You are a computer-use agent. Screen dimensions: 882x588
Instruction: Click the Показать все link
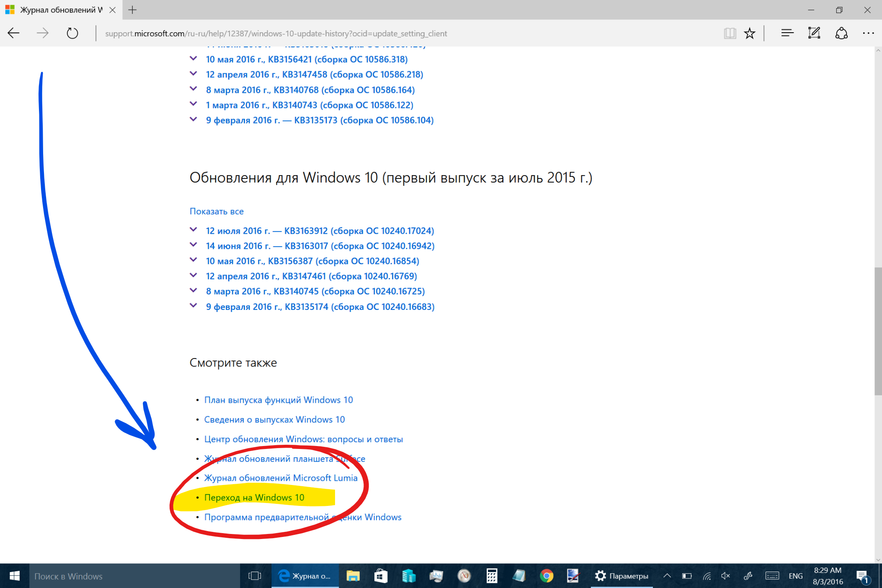point(217,211)
